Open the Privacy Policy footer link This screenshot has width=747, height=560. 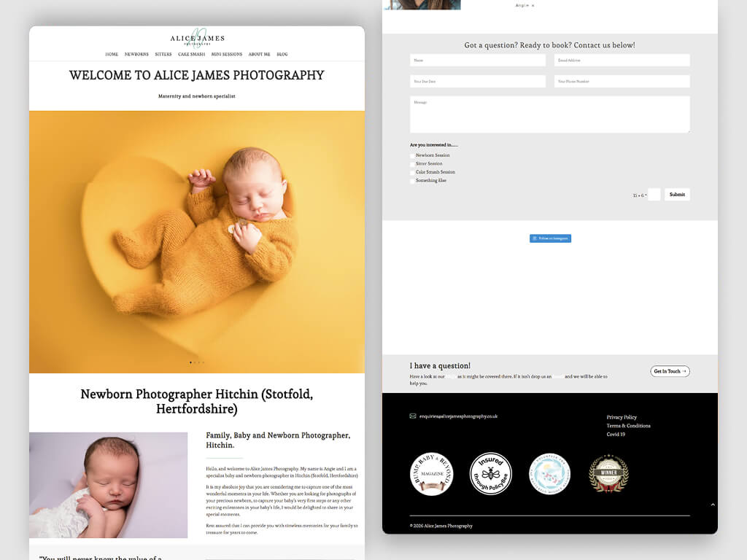pos(622,417)
